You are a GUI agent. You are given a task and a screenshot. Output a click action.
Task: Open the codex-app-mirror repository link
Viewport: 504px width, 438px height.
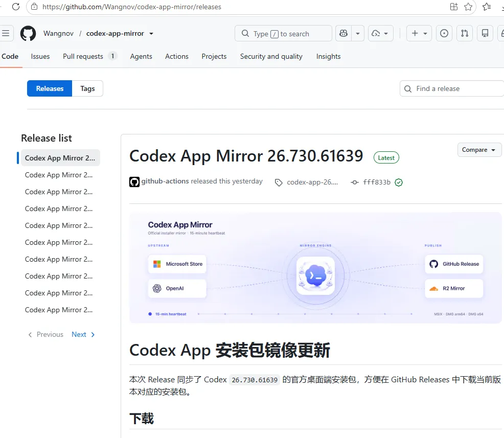(114, 33)
